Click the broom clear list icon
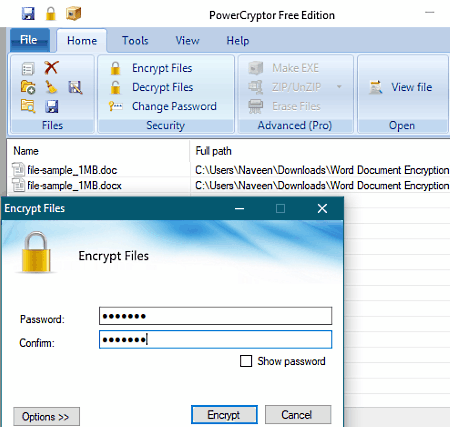This screenshot has height=427, width=450. (x=51, y=87)
